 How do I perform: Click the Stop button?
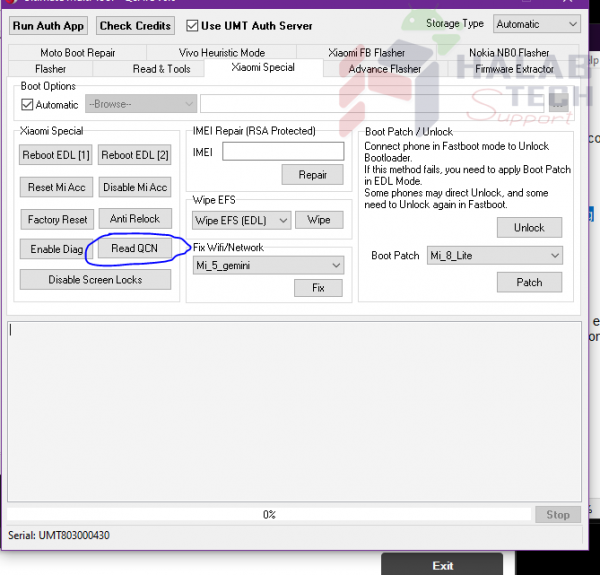point(558,515)
